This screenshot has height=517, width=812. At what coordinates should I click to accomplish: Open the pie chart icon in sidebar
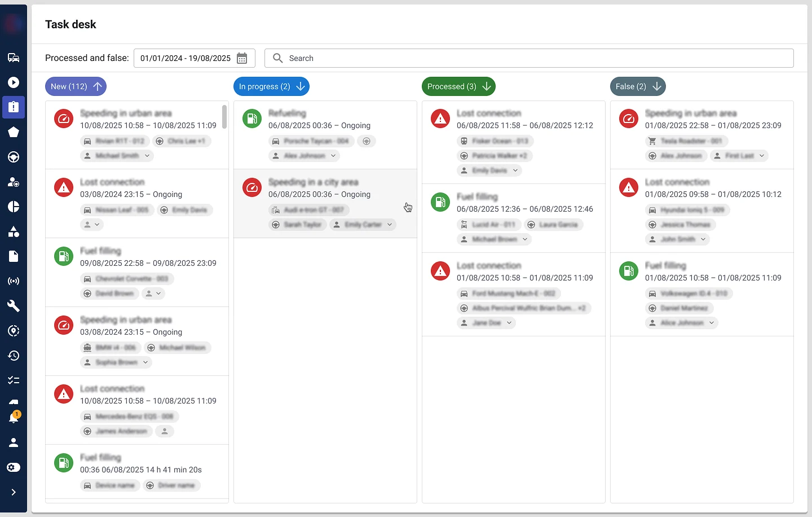click(x=14, y=207)
